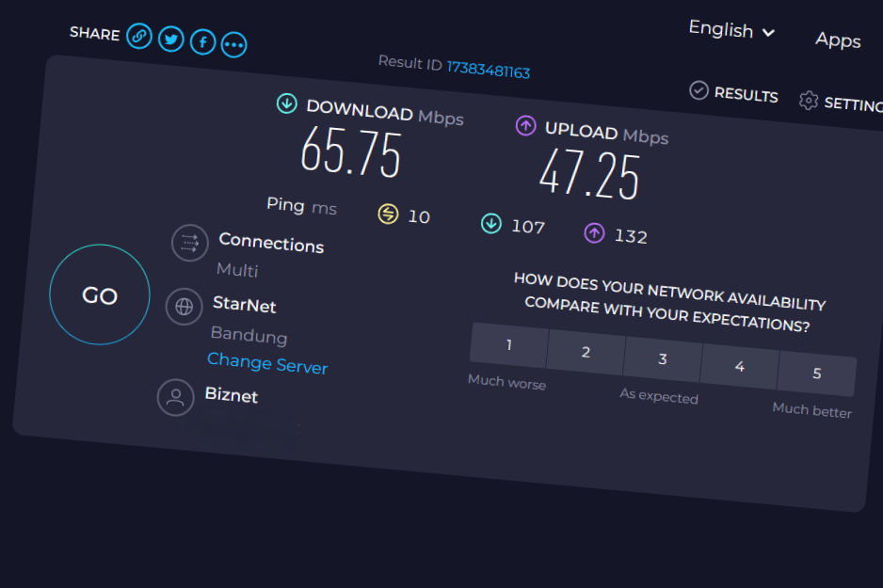Click the Connections multi icon
This screenshot has width=883, height=588.
pyautogui.click(x=189, y=243)
